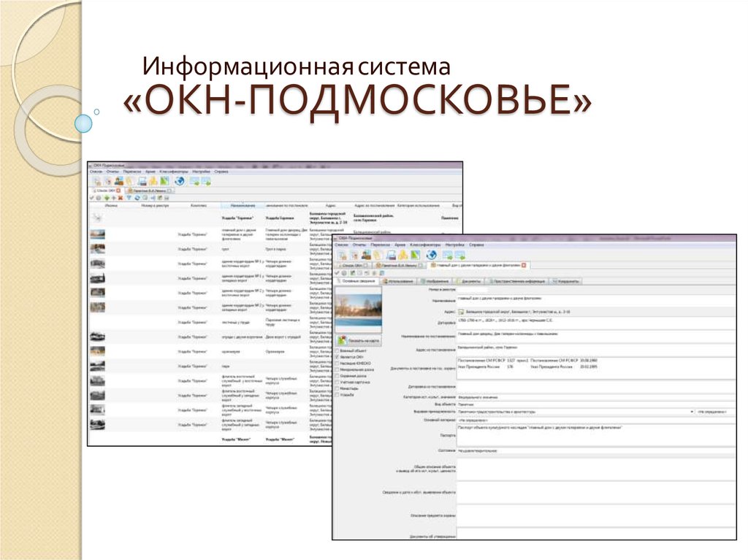Click the grey circle icon in detail window small toolbar

pos(344,273)
